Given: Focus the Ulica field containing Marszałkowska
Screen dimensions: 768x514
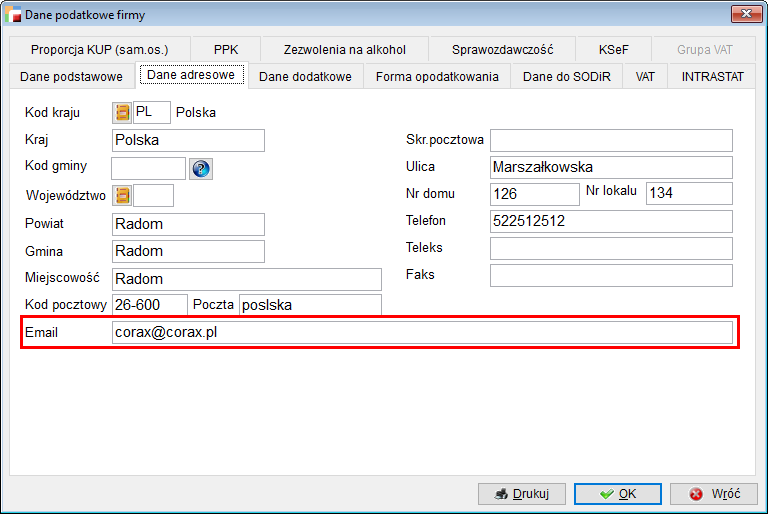Looking at the screenshot, I should click(611, 167).
